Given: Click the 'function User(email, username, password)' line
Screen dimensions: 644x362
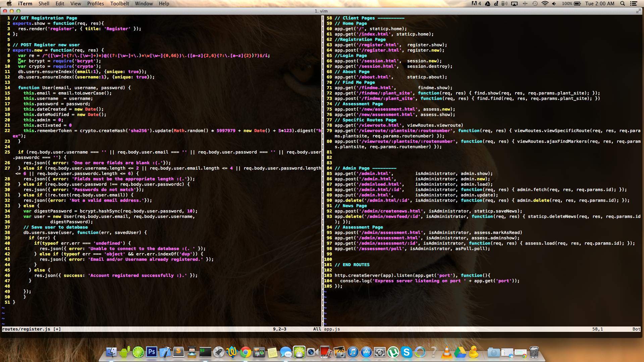Looking at the screenshot, I should 74,88.
